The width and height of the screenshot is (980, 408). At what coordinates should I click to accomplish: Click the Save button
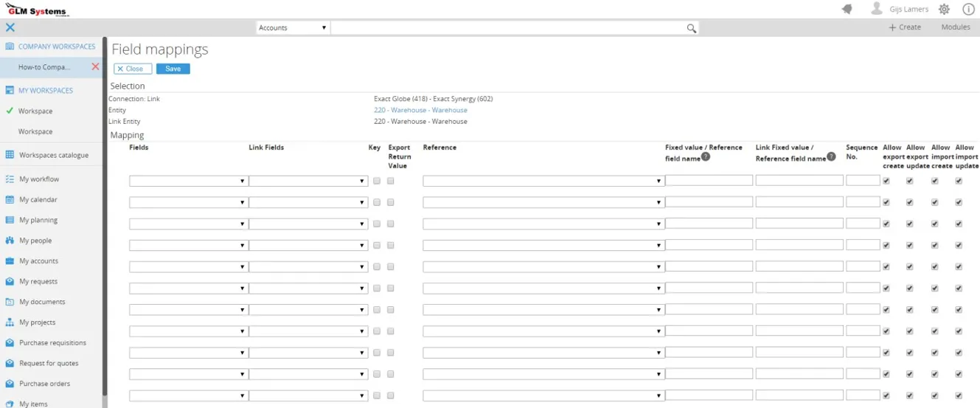[x=173, y=69]
